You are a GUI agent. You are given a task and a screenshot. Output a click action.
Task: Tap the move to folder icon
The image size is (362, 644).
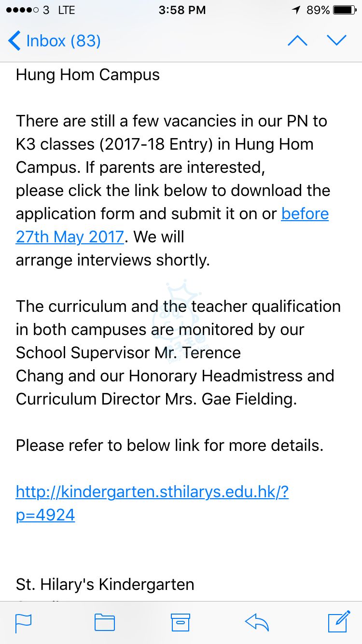104,622
